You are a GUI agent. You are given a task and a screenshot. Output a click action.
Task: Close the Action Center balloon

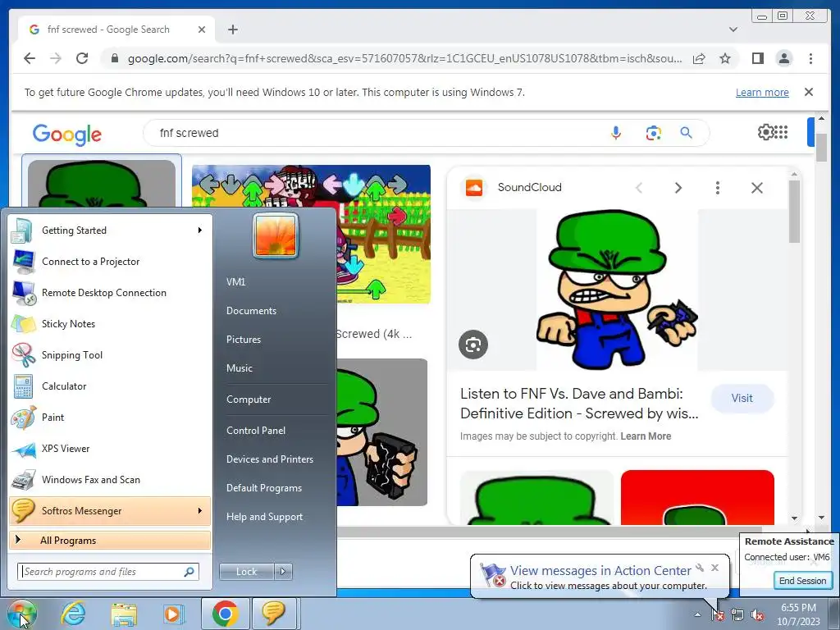(714, 568)
